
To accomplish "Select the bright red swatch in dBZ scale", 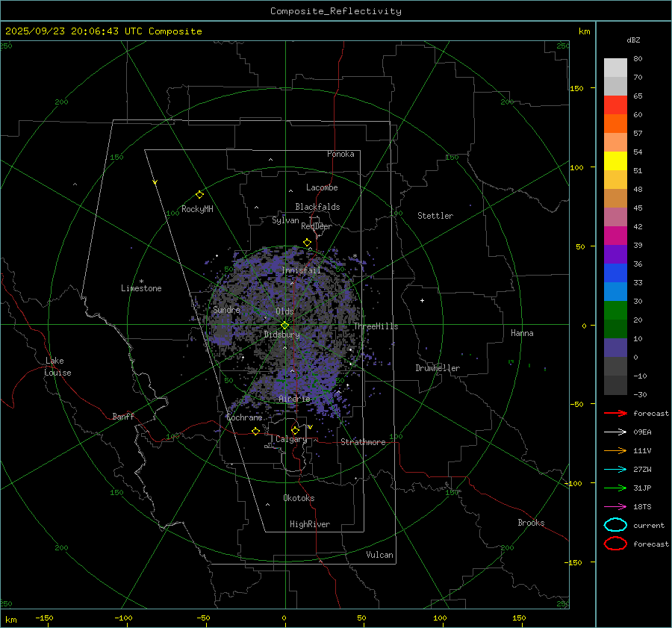I will (615, 105).
